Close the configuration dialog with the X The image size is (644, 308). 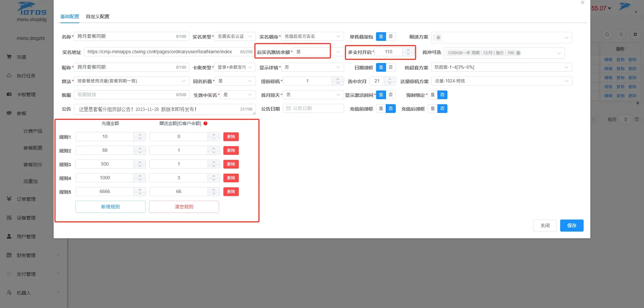coord(583,2)
